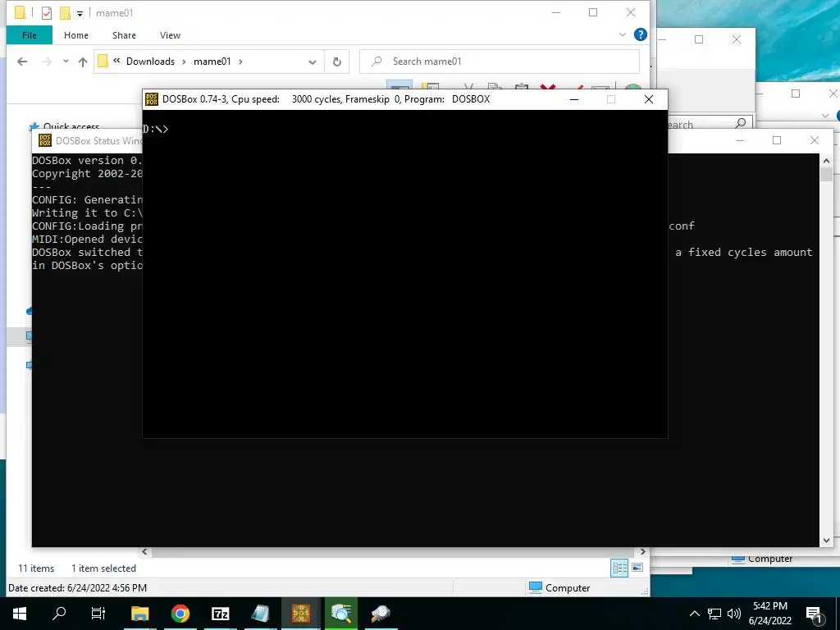The image size is (840, 630).
Task: Expand the double-chevron before Downloads breadcrumb
Action: 116,61
